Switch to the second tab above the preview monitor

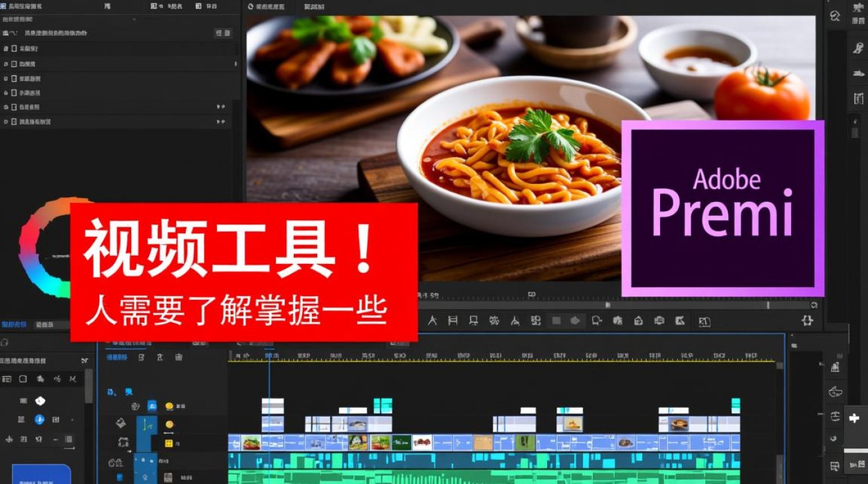click(x=314, y=6)
